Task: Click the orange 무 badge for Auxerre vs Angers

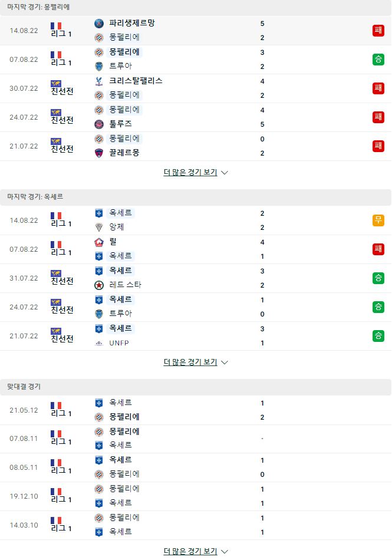Action: point(378,220)
